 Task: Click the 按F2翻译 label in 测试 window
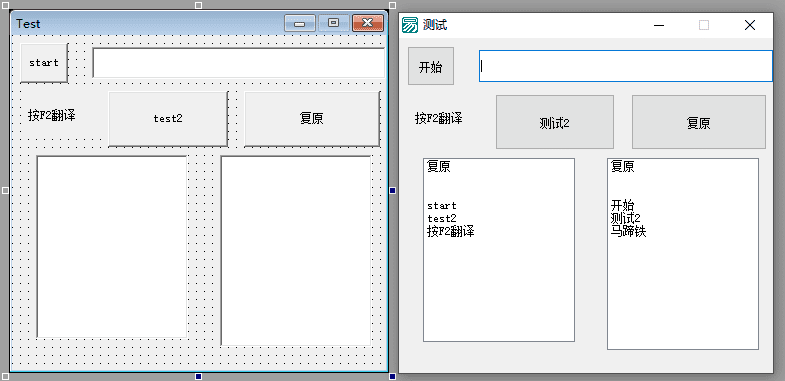tap(439, 119)
